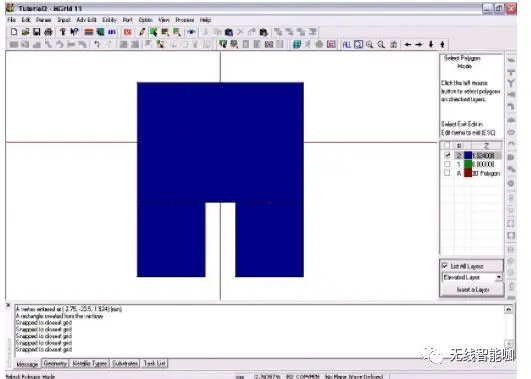The image size is (531, 379).
Task: Click the dark red 3D Polygon swatch
Action: pyautogui.click(x=468, y=173)
